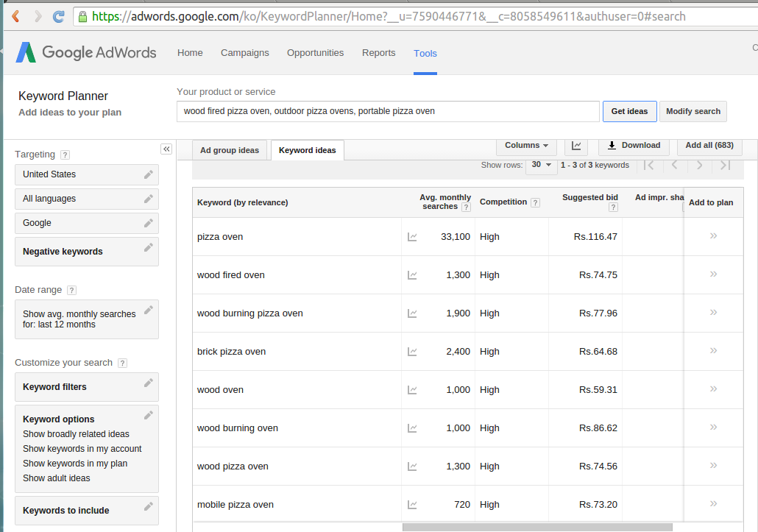Image resolution: width=758 pixels, height=532 pixels.
Task: Switch to Keyword ideas tab
Action: click(x=307, y=150)
